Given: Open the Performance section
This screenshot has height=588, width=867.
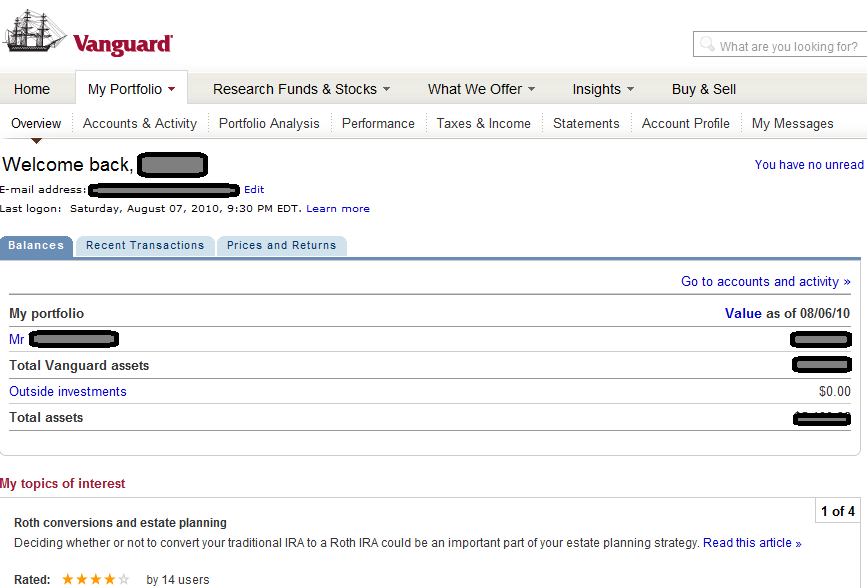Looking at the screenshot, I should coord(378,123).
